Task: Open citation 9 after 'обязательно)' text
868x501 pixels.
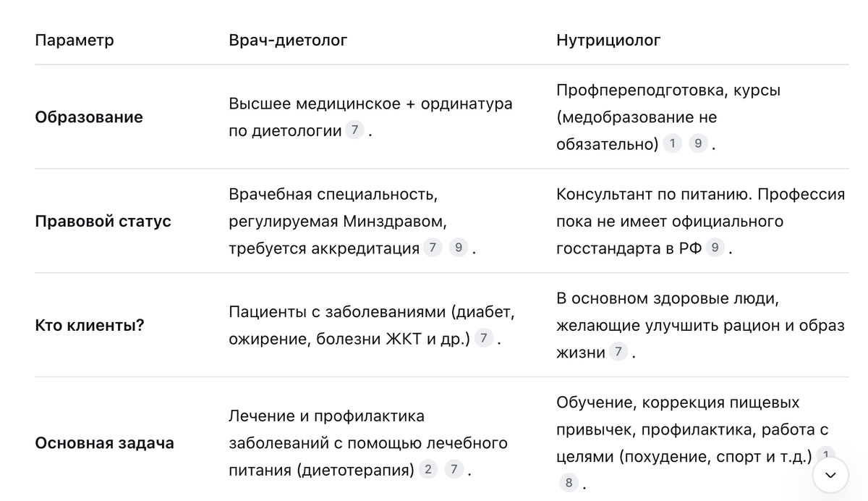Action: [698, 143]
